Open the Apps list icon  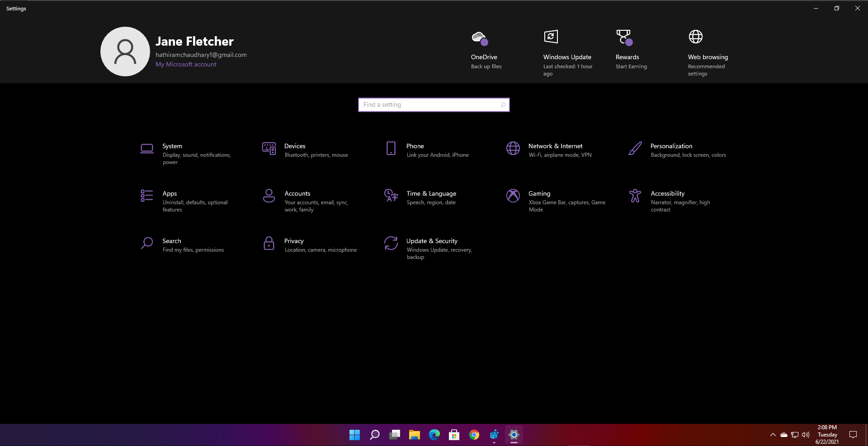(147, 196)
